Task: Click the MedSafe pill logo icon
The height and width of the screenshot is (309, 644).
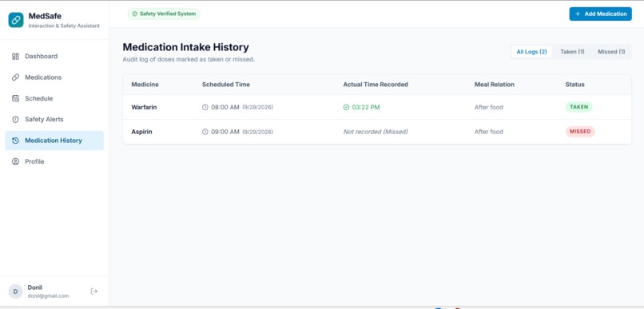Action: coord(16,20)
